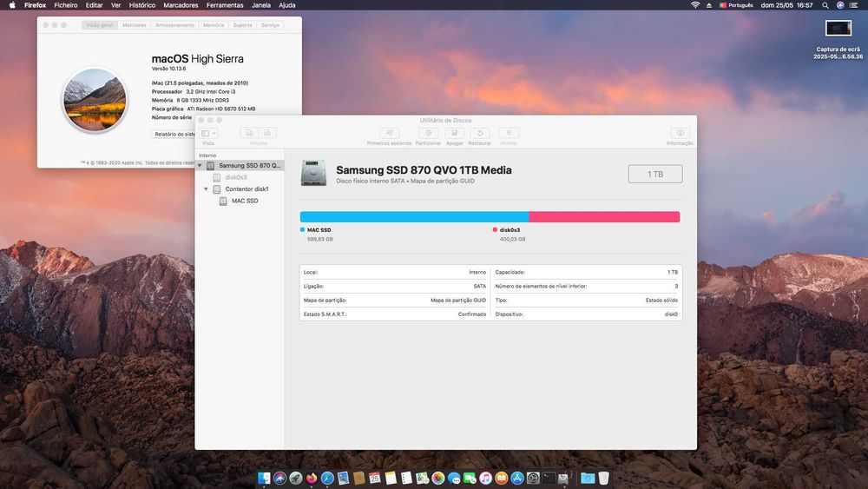This screenshot has width=868, height=489.
Task: Open Terminal icon in the Dock
Action: click(x=549, y=478)
